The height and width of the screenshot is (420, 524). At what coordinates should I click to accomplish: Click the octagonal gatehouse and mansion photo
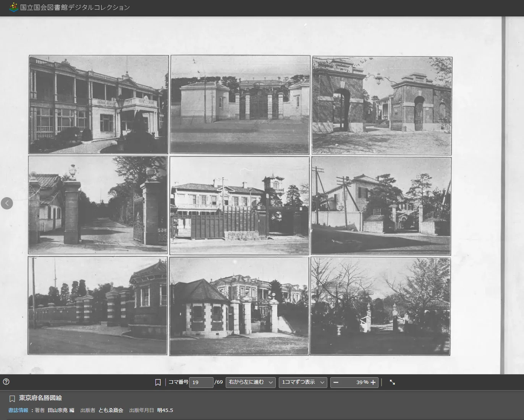(x=239, y=306)
